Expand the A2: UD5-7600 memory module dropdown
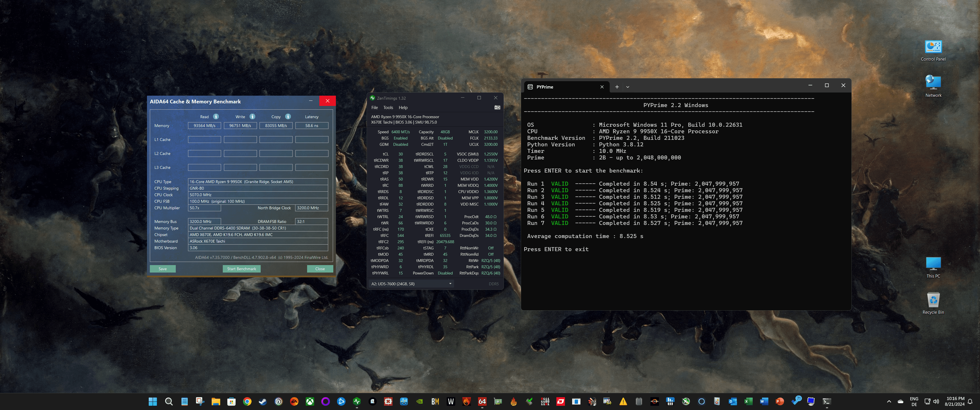This screenshot has width=980, height=410. [x=450, y=284]
